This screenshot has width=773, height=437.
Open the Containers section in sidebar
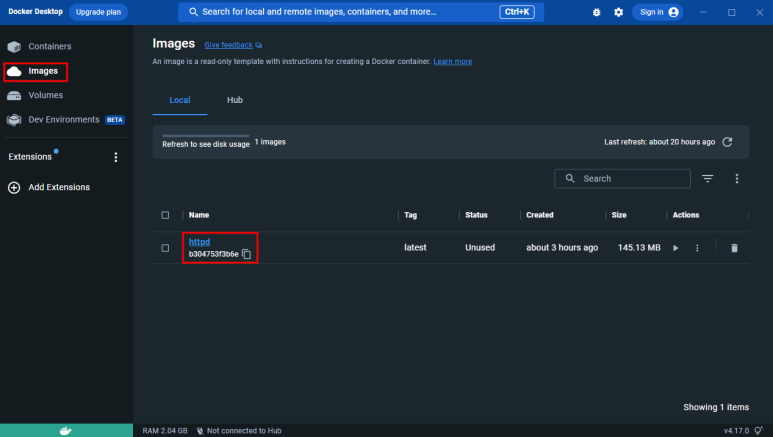point(39,46)
